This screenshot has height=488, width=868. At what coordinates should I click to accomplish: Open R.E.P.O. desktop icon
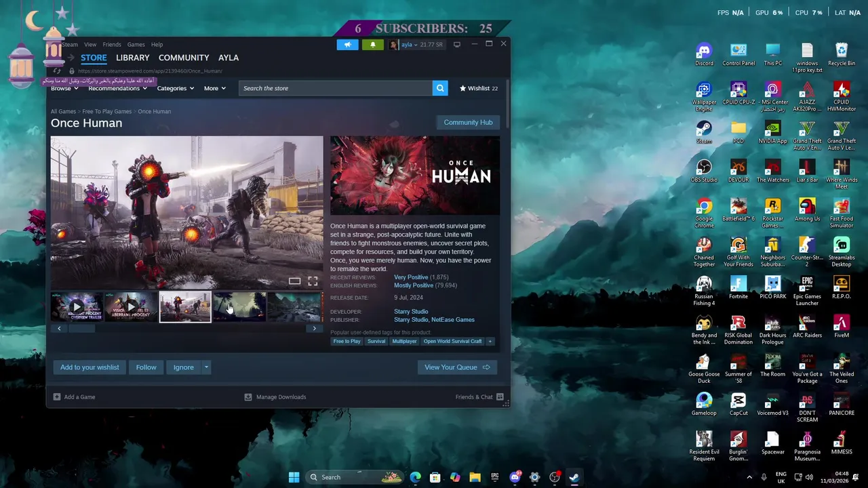[x=842, y=288]
